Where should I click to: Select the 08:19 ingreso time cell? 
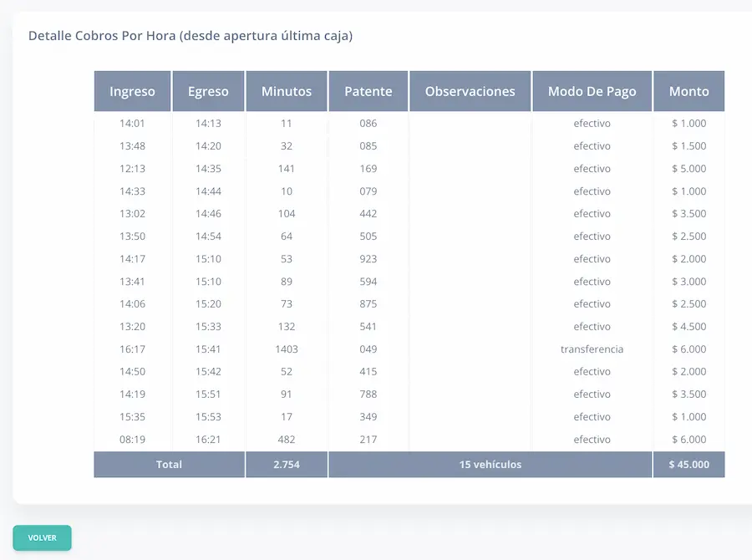(132, 440)
